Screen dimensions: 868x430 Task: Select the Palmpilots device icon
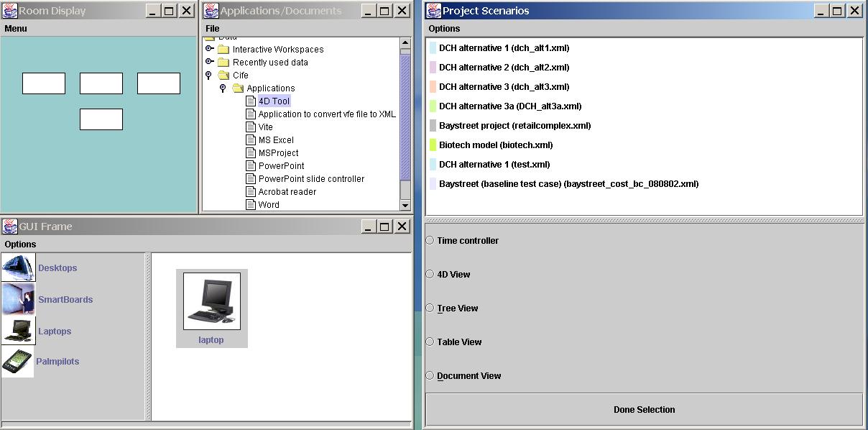click(x=18, y=362)
